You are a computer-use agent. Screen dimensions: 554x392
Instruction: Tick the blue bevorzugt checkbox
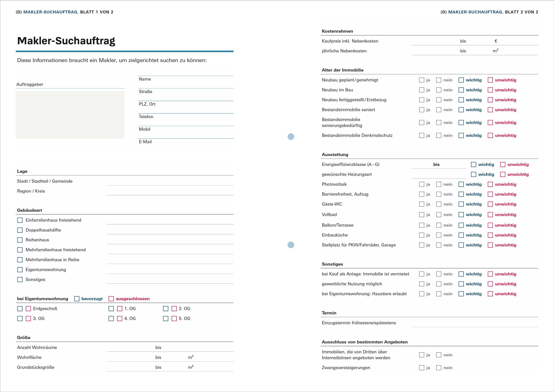(x=77, y=299)
